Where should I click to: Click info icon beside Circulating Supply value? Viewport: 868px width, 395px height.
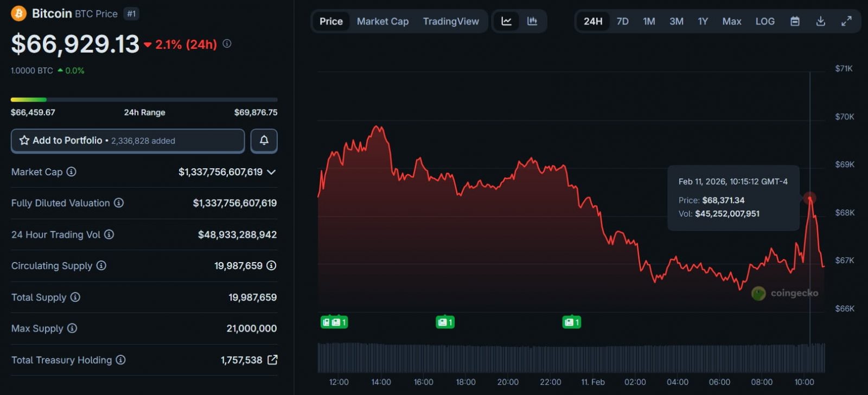click(271, 266)
